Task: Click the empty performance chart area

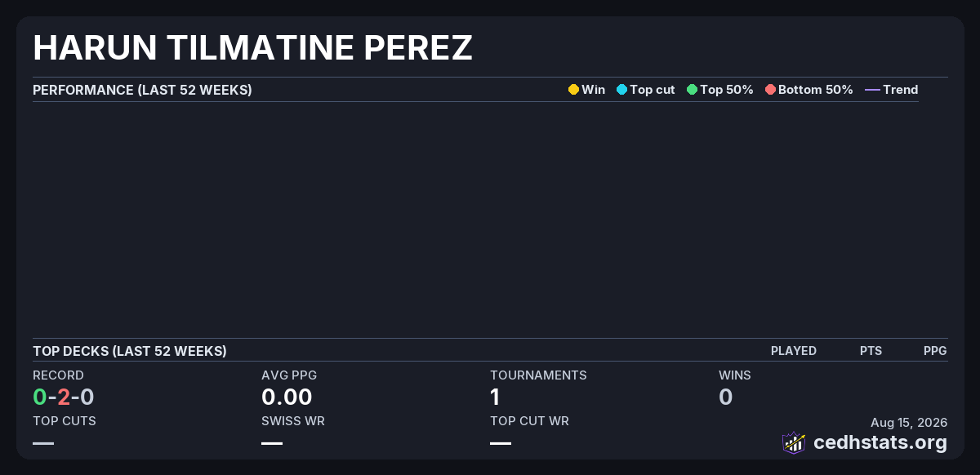Action: pos(475,220)
